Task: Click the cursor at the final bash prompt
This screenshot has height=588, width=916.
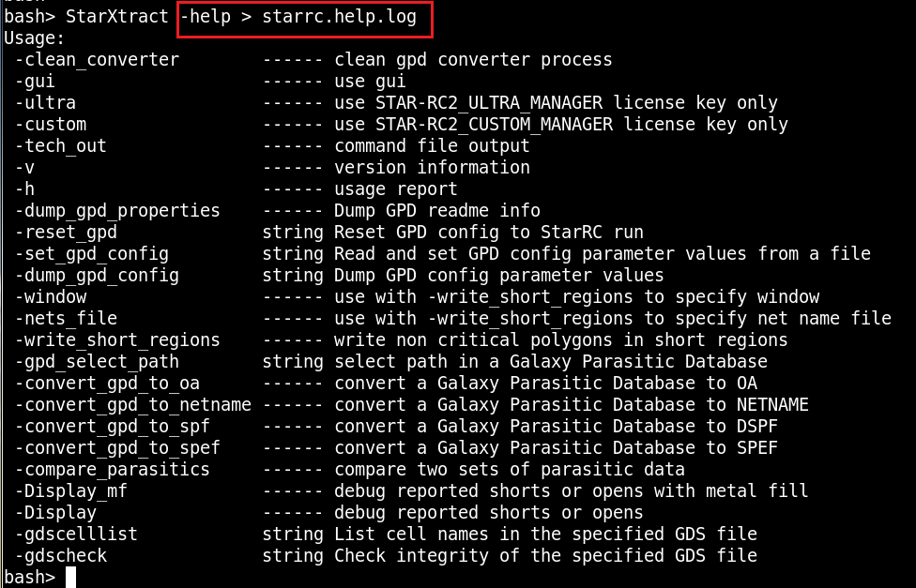Action: pos(70,578)
